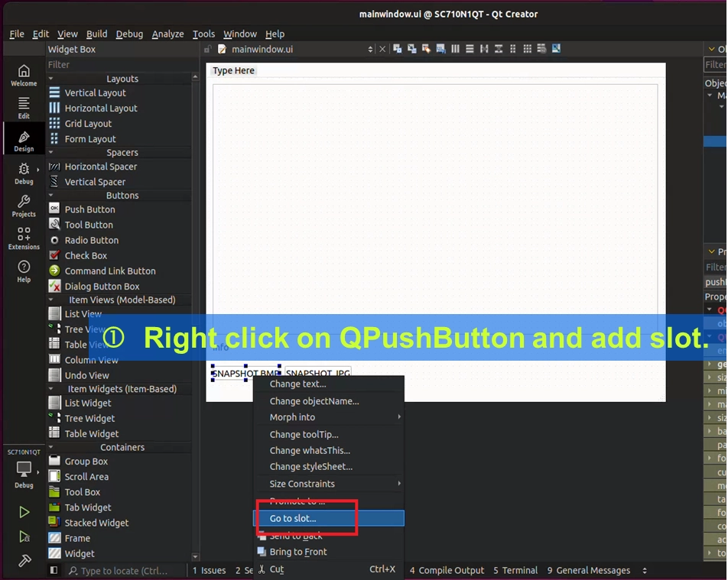The image size is (728, 580).
Task: Open the 4 Compile Output pane
Action: point(447,570)
